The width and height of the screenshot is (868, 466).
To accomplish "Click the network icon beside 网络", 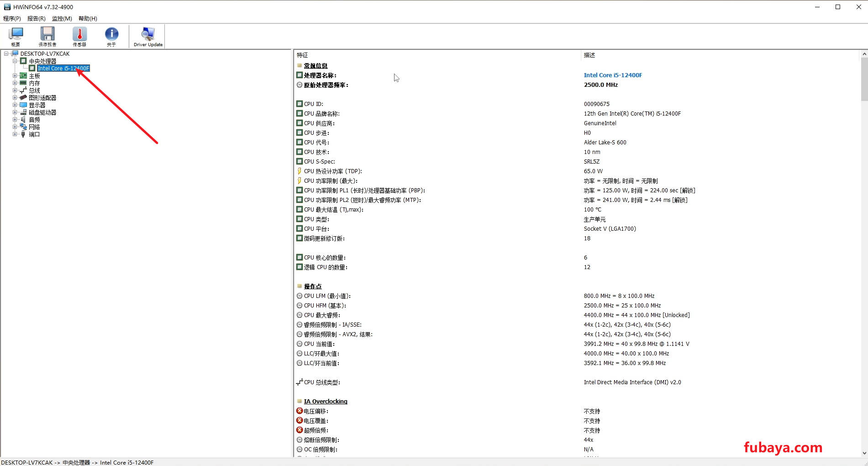I will [x=23, y=127].
